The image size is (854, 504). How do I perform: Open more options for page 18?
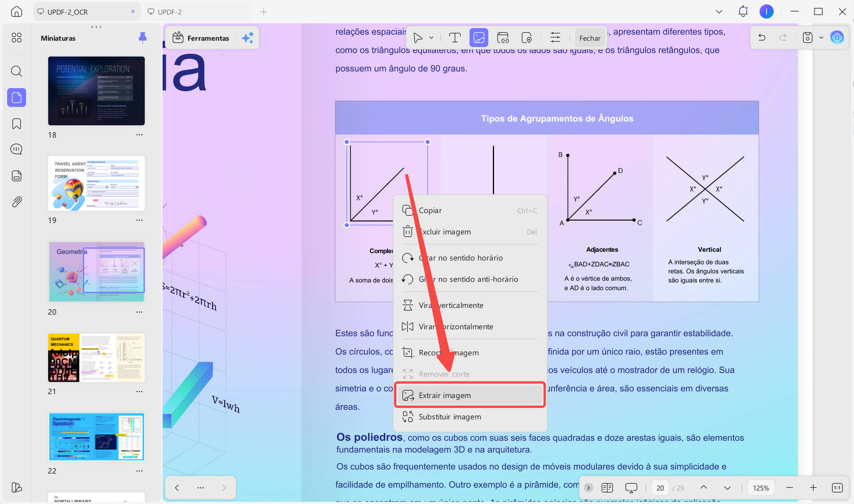[139, 135]
